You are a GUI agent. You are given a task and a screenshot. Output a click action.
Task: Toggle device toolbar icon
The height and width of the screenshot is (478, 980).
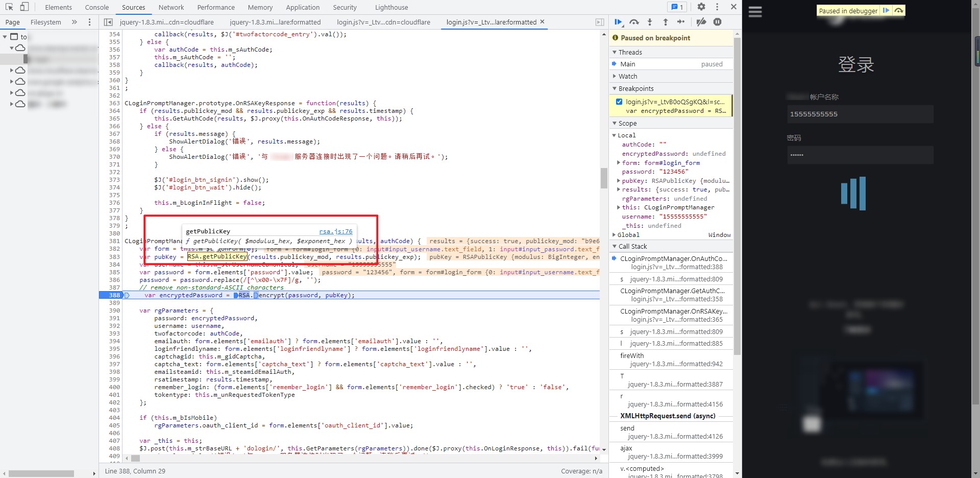coord(24,7)
